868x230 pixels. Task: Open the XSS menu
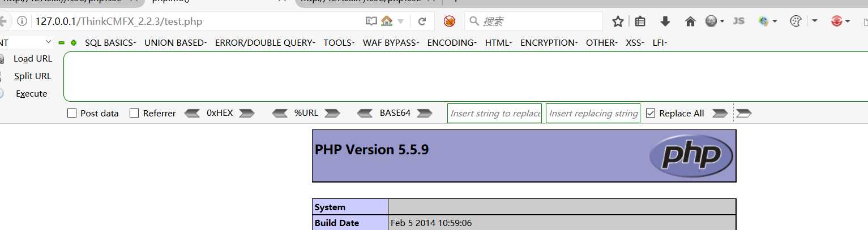[x=635, y=42]
